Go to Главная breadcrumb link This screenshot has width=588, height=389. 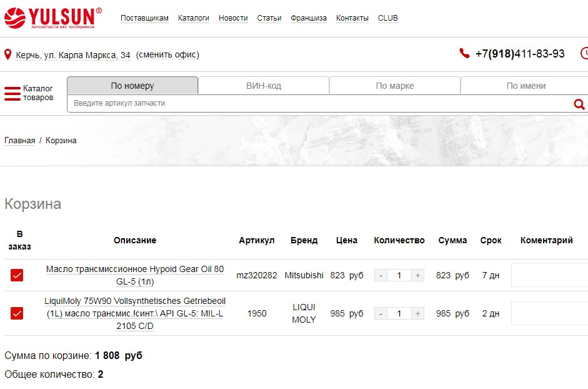(19, 141)
